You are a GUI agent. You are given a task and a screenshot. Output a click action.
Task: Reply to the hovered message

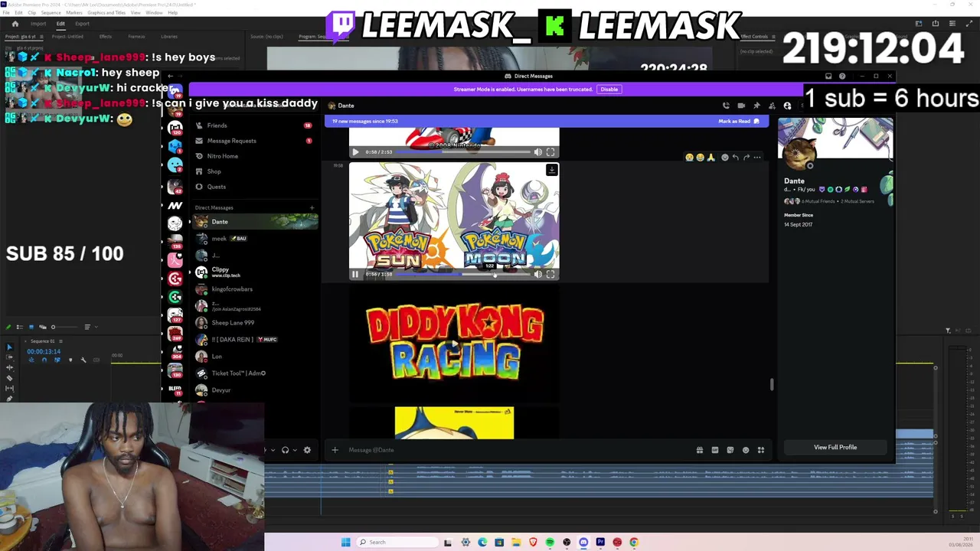coord(736,158)
